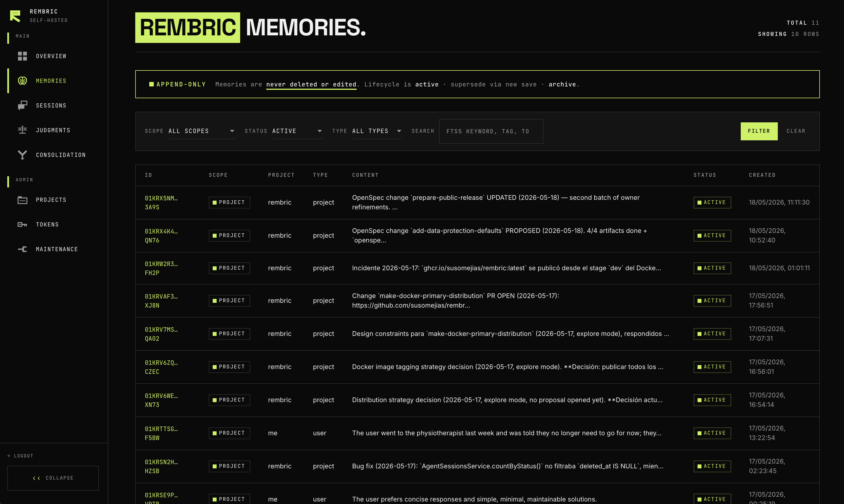
Task: Collapse the sidebar
Action: [x=53, y=478]
